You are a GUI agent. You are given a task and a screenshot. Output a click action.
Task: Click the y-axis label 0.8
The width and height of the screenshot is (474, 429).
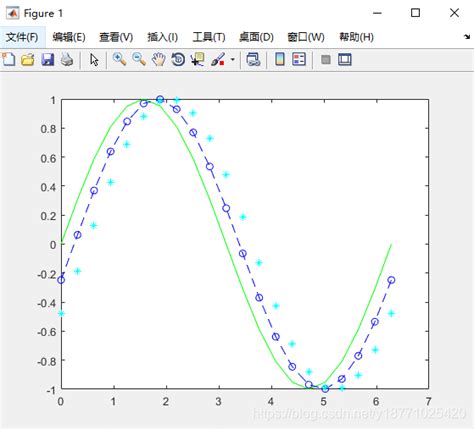point(48,129)
